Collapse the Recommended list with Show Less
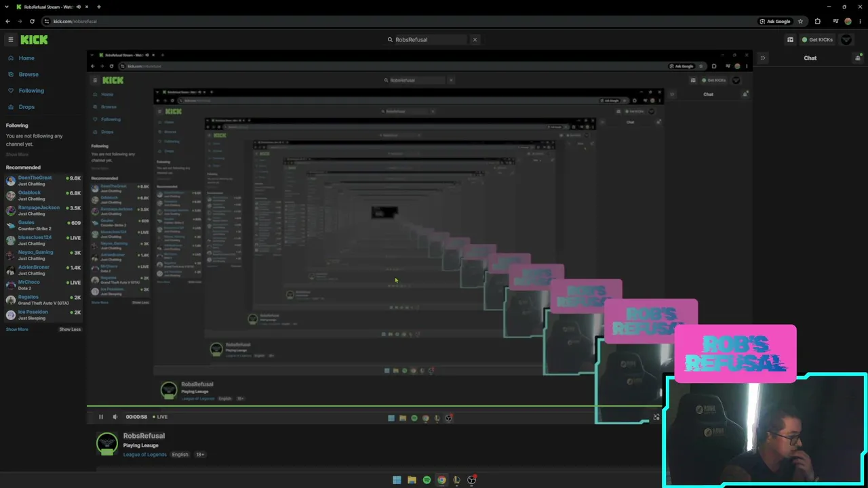The image size is (868, 488). 70,329
